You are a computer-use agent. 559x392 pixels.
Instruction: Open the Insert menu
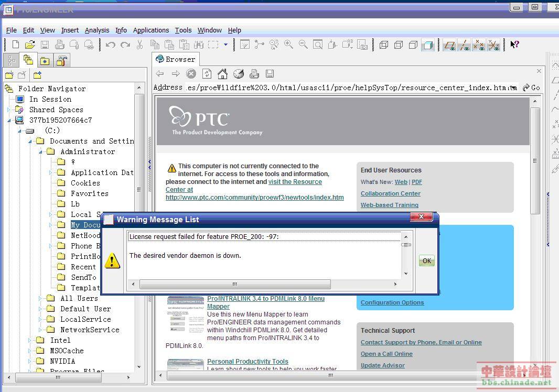70,30
